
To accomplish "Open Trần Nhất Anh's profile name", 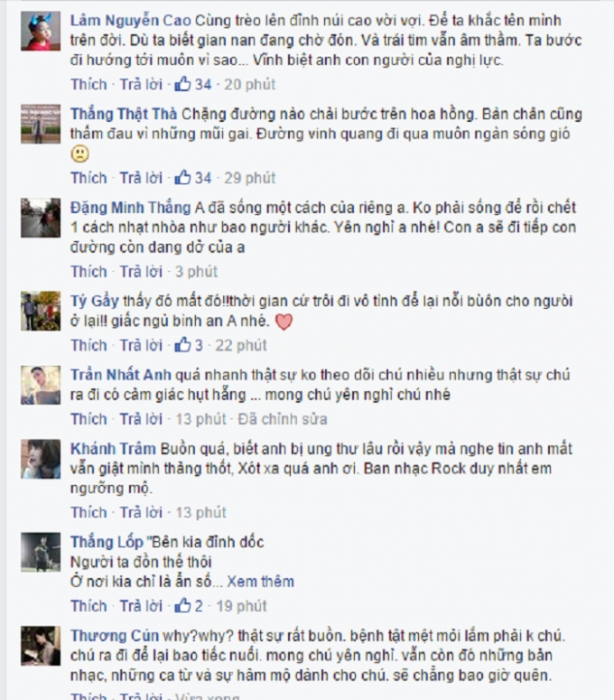I will click(x=121, y=375).
